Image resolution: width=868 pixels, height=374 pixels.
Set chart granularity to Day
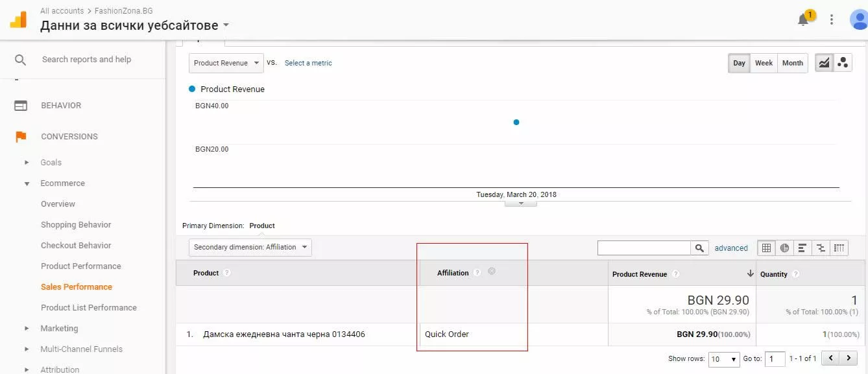(740, 63)
